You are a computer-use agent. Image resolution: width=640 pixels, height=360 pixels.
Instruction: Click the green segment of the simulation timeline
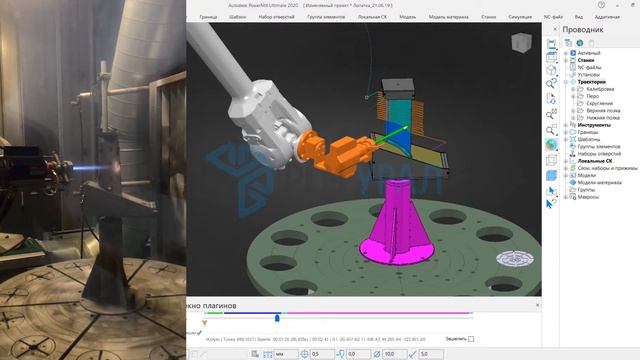(x=214, y=313)
